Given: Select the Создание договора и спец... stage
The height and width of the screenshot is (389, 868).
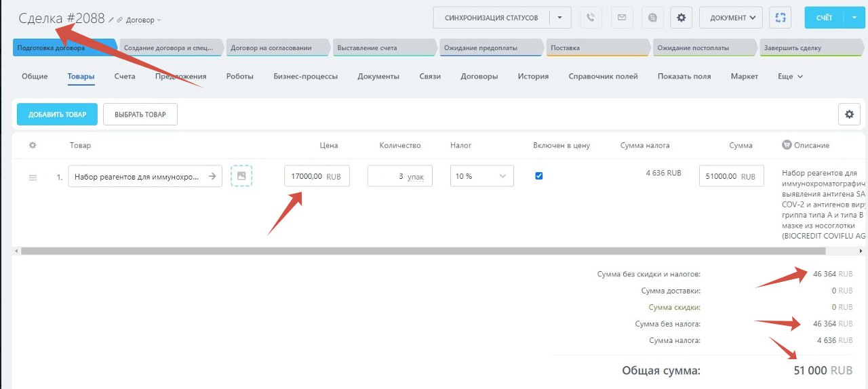Looking at the screenshot, I should click(172, 47).
